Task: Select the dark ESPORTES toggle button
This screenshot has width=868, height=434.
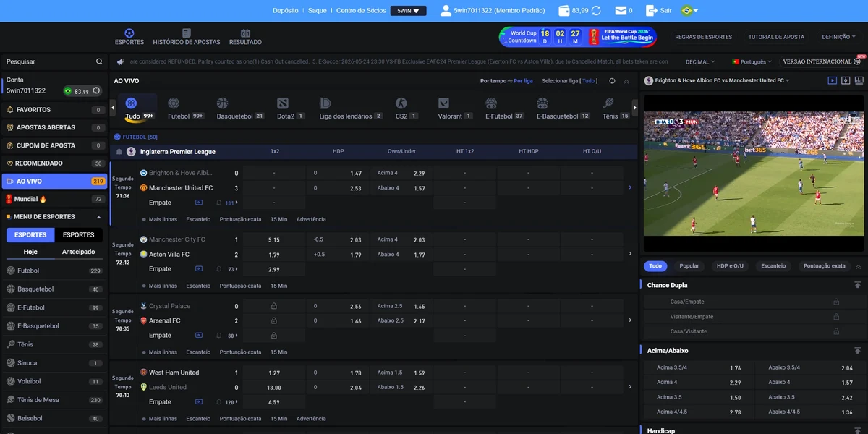Action: coord(79,235)
